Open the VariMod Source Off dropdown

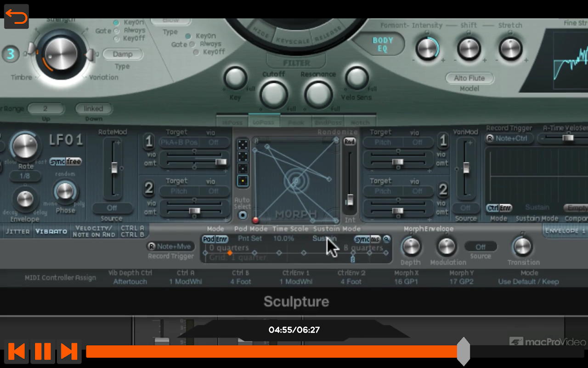pos(465,208)
